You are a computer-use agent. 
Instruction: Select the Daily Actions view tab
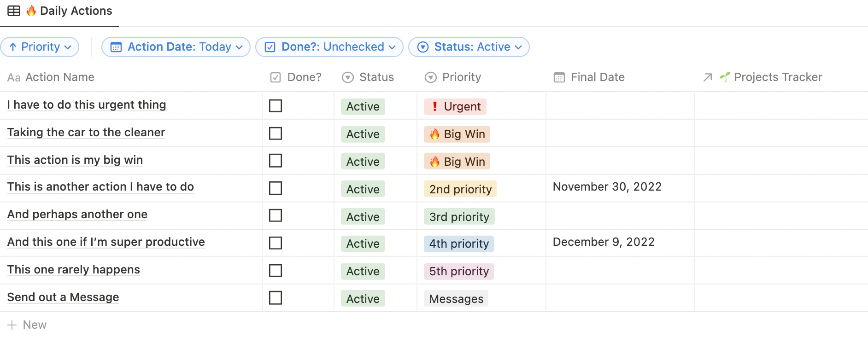coord(60,11)
